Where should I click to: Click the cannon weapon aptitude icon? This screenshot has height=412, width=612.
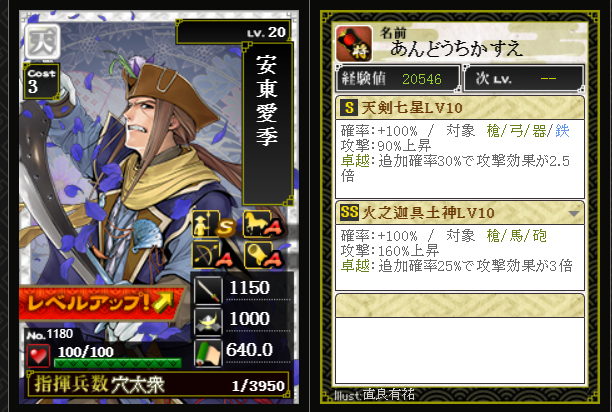click(x=263, y=255)
